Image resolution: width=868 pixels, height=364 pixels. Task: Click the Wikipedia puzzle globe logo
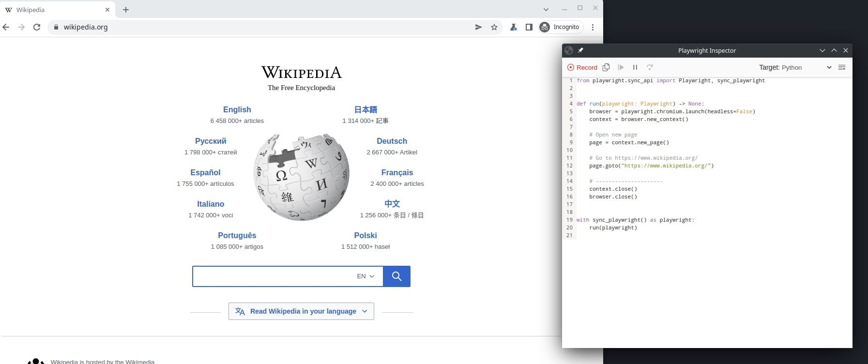pos(302,177)
